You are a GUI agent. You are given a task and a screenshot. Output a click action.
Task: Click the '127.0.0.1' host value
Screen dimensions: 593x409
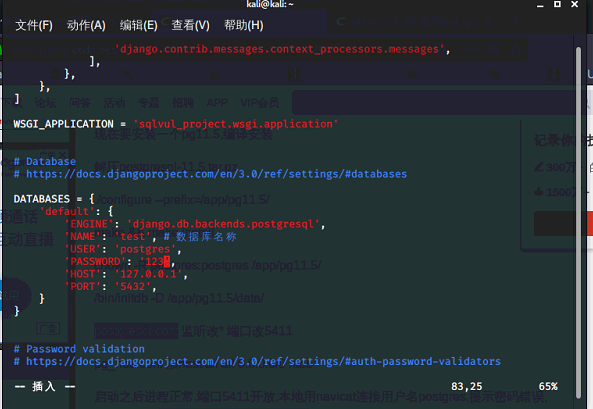(148, 274)
